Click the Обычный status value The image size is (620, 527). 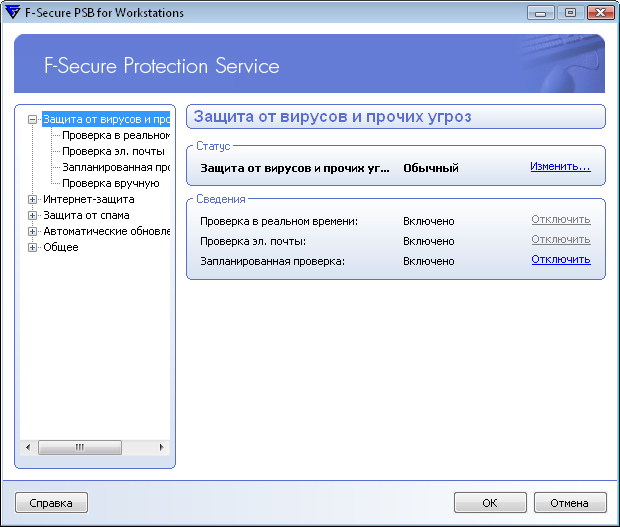pyautogui.click(x=431, y=168)
